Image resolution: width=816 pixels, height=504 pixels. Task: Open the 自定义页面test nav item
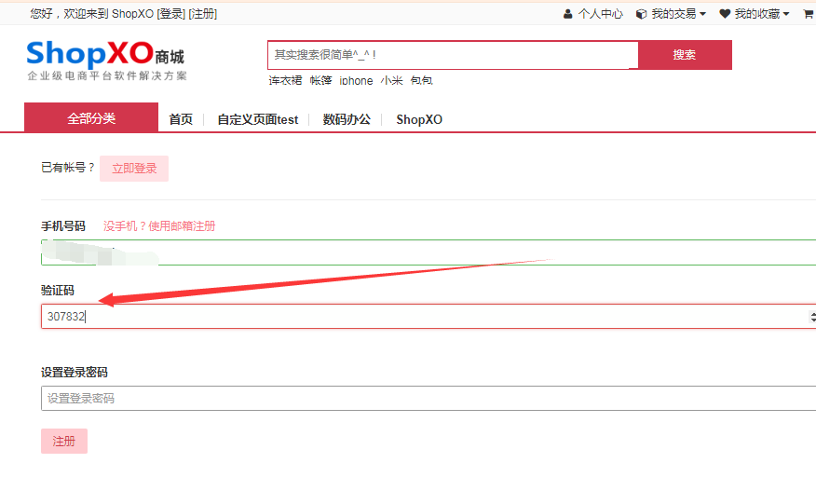258,119
